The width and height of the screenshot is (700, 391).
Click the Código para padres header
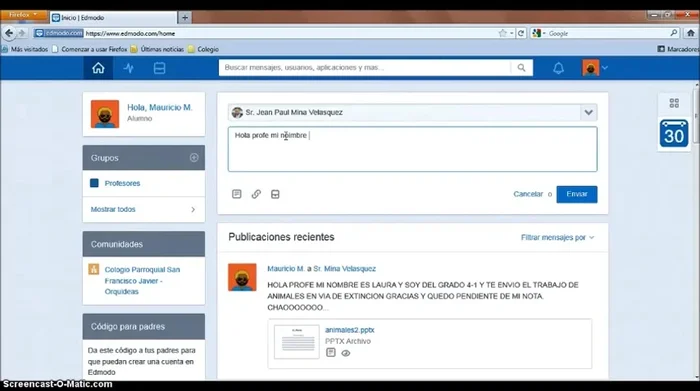(x=143, y=326)
